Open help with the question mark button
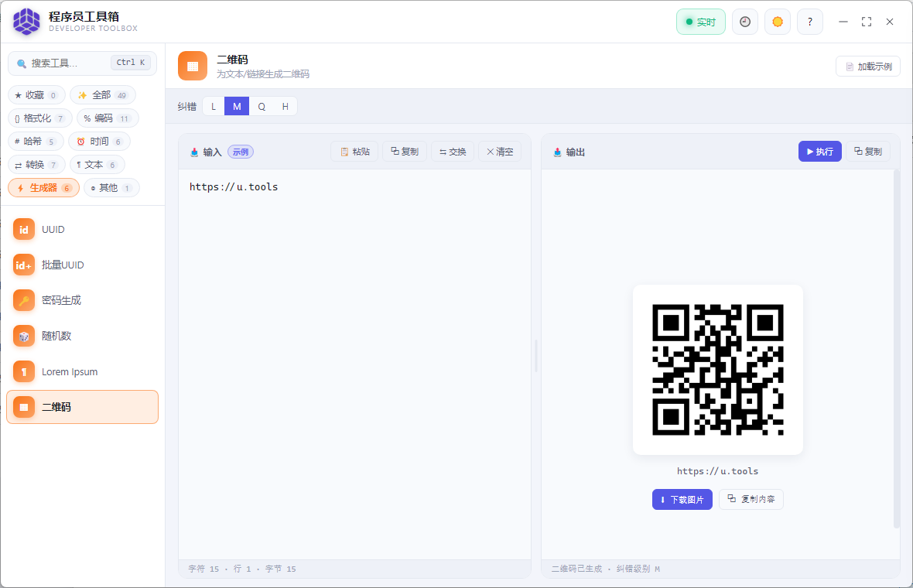Viewport: 913px width, 588px height. (x=810, y=22)
